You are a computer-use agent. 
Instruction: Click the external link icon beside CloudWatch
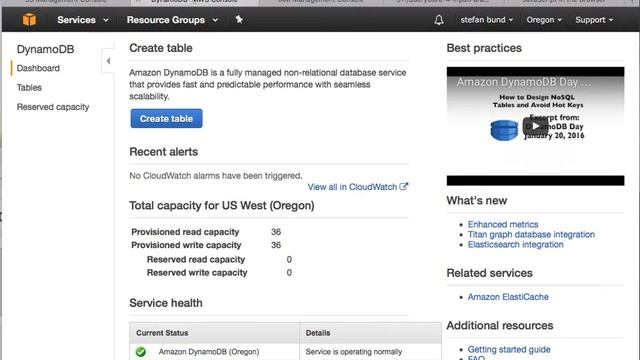pos(404,187)
